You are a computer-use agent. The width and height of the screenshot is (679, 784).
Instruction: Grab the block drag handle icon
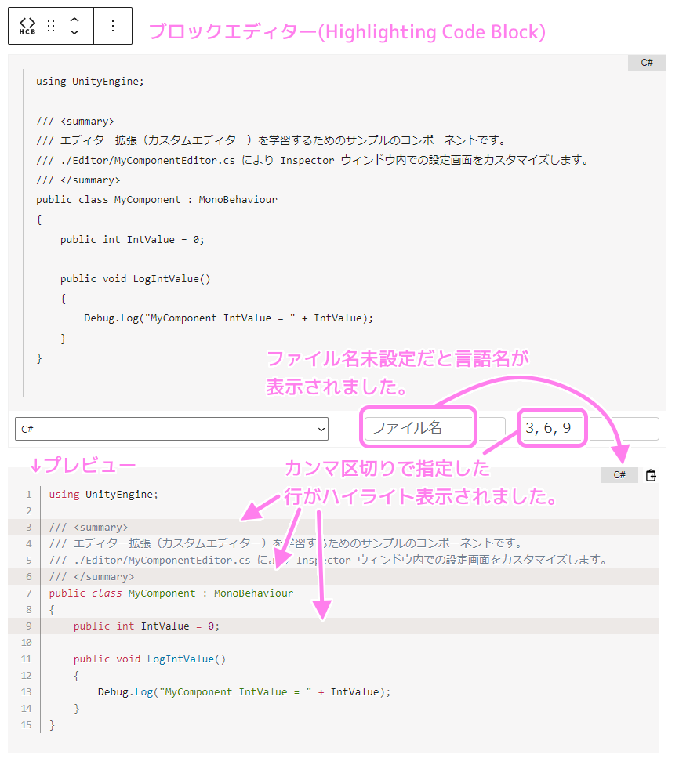pyautogui.click(x=51, y=26)
